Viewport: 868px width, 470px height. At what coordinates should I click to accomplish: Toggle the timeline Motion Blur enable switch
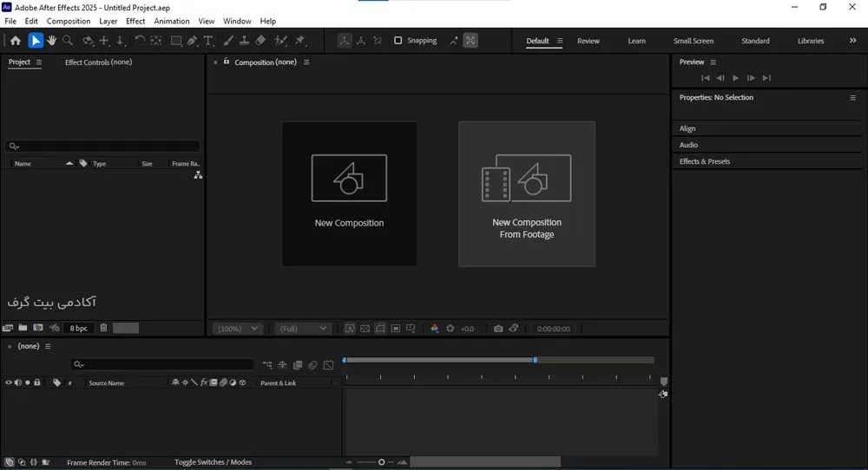click(312, 365)
